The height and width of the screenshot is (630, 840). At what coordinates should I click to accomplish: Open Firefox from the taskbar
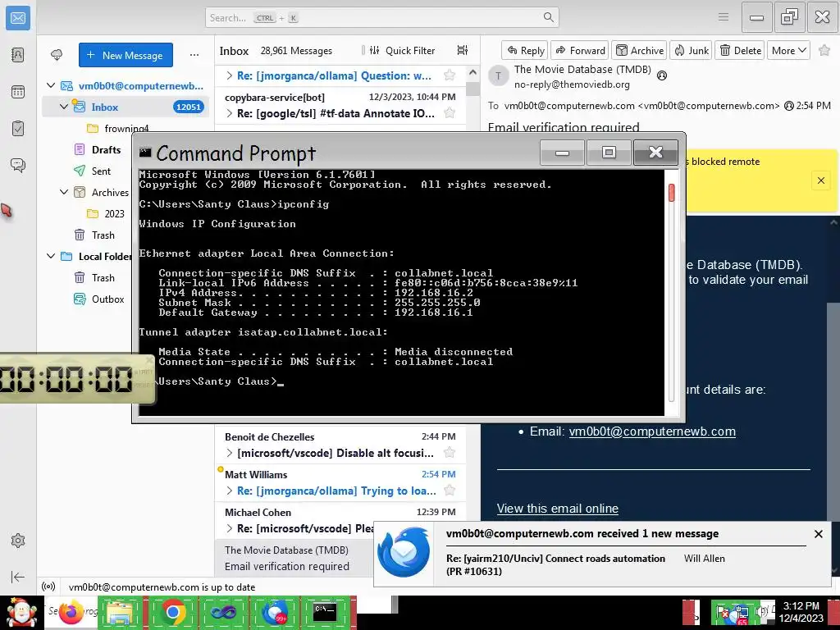point(71,612)
